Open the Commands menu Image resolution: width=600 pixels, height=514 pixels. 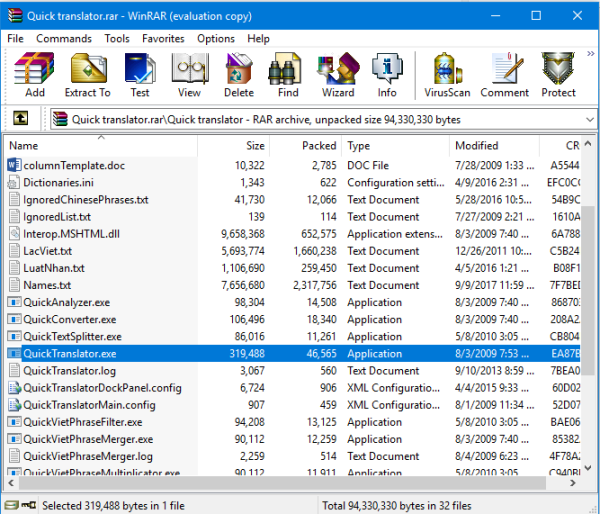click(x=64, y=39)
